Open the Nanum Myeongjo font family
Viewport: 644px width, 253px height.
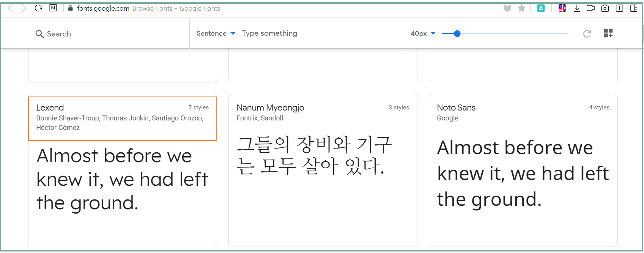(270, 108)
